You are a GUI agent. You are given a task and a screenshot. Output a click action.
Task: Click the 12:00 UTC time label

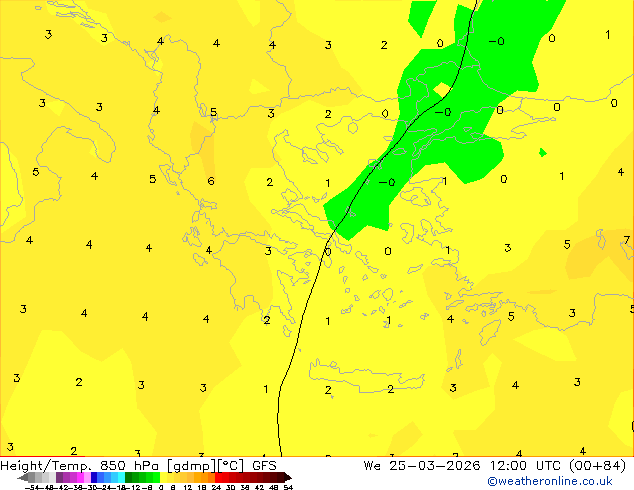click(x=525, y=466)
